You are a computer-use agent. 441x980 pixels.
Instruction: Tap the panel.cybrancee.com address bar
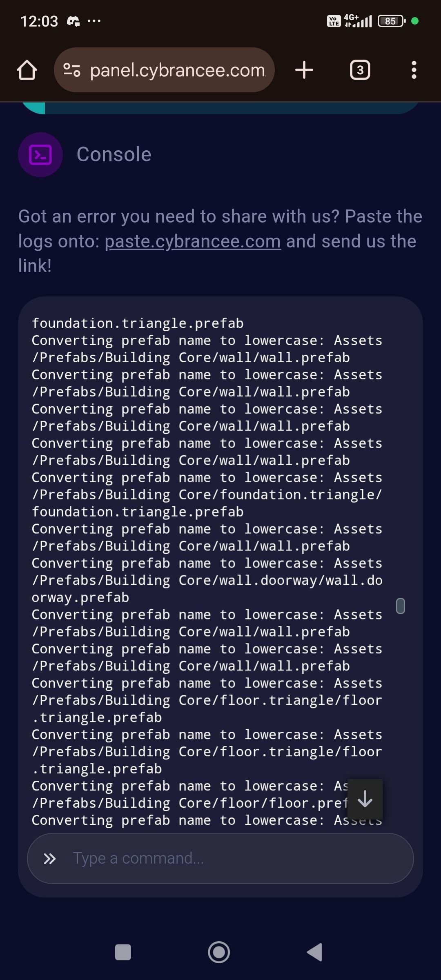point(178,70)
